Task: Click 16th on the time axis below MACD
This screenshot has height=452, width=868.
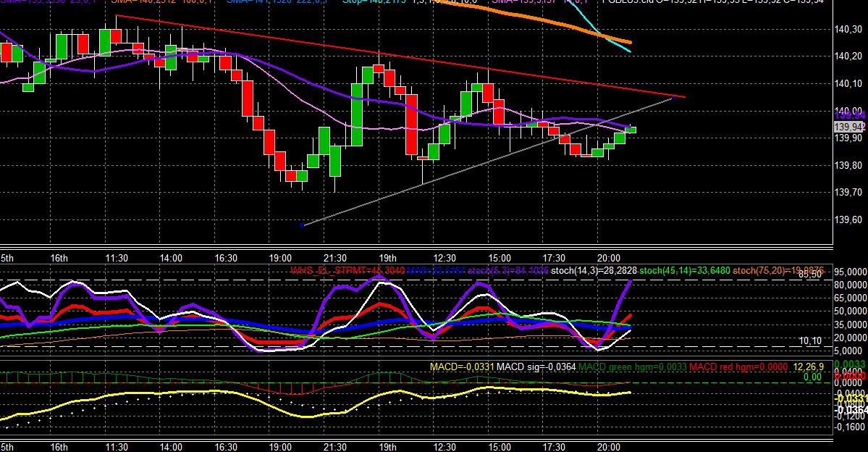Action: pyautogui.click(x=59, y=447)
